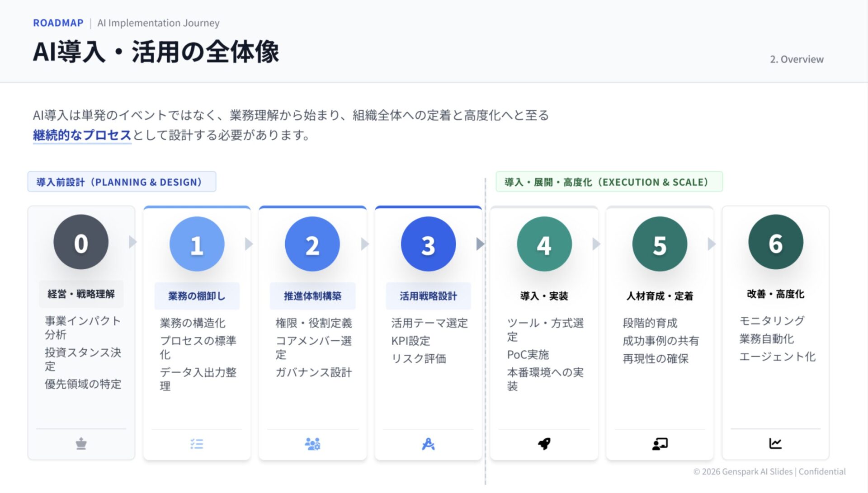Select the dark gray step 0 circle
Screen dimensions: 868x493
click(x=81, y=242)
